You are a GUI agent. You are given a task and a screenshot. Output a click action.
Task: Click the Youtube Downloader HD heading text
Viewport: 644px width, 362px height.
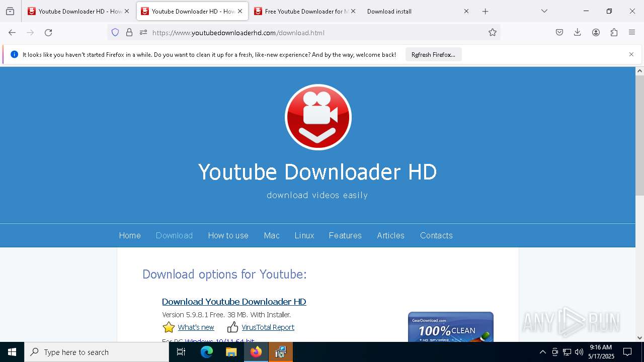point(317,172)
